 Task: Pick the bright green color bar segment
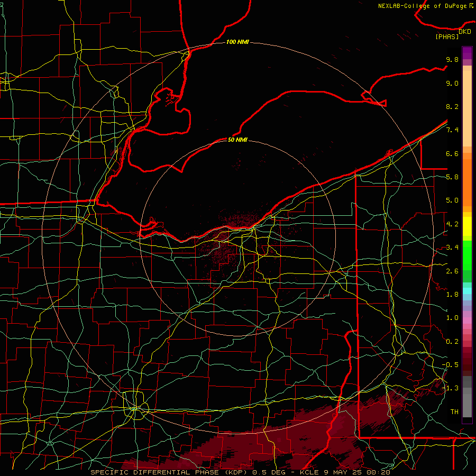(467, 255)
